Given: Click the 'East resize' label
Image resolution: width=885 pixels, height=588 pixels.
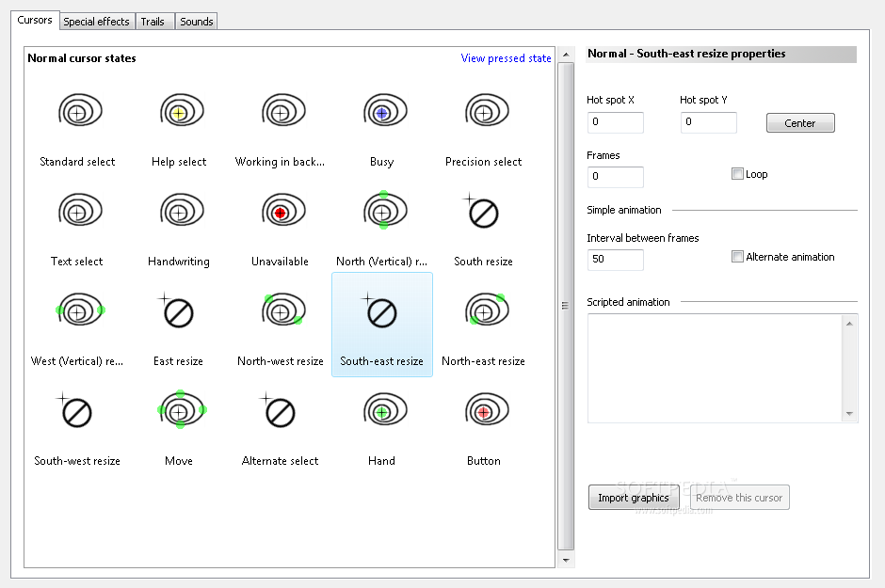Looking at the screenshot, I should point(178,361).
